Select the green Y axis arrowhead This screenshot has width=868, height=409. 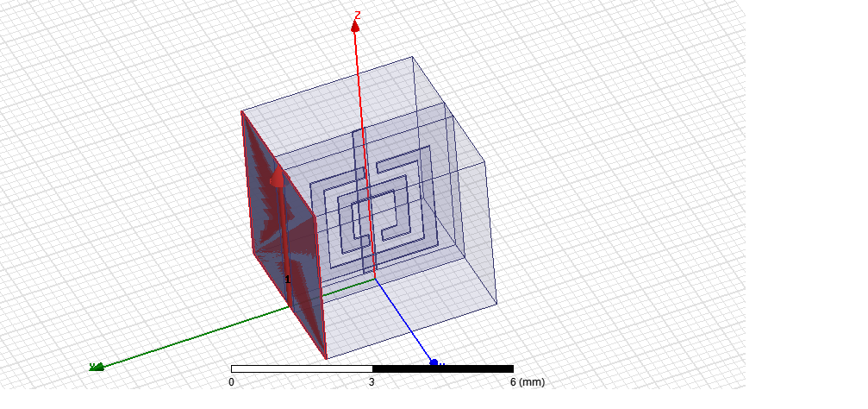pyautogui.click(x=97, y=367)
